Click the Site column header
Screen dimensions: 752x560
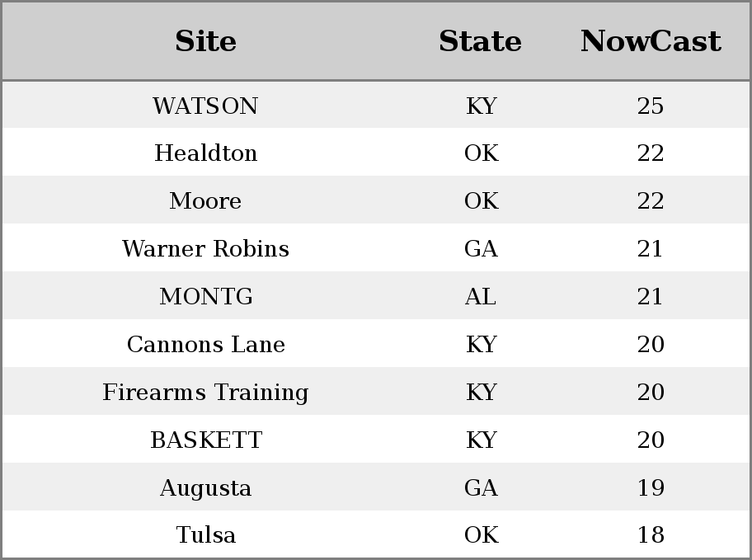pos(206,41)
